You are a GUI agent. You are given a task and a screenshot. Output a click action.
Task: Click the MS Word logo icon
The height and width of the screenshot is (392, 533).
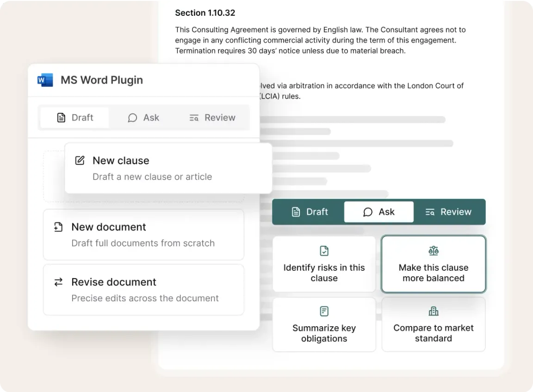tap(45, 80)
